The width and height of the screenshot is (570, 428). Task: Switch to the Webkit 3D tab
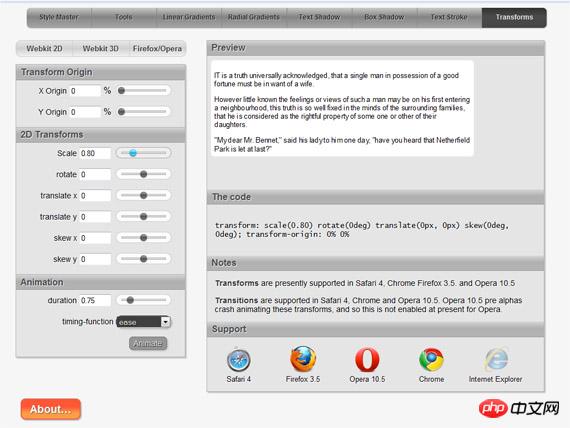pos(101,48)
